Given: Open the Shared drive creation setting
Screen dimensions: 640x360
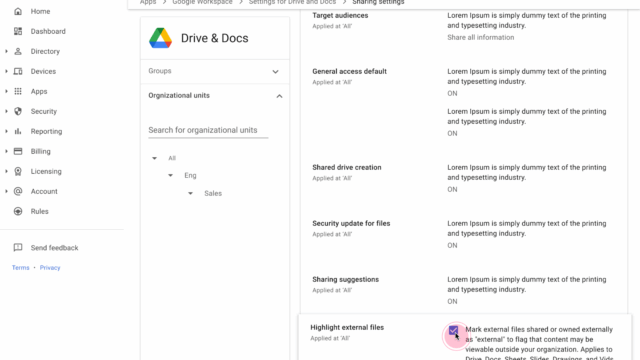Looking at the screenshot, I should click(347, 167).
